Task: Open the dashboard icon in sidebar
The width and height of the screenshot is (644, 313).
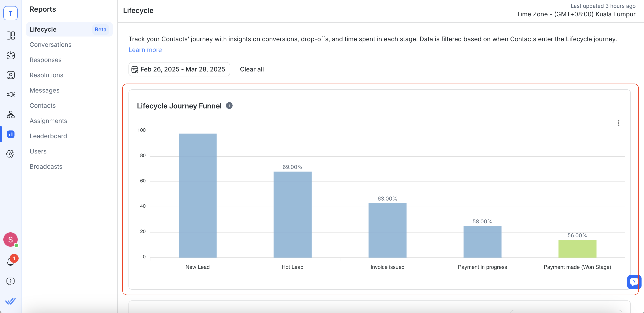Action: click(x=11, y=36)
